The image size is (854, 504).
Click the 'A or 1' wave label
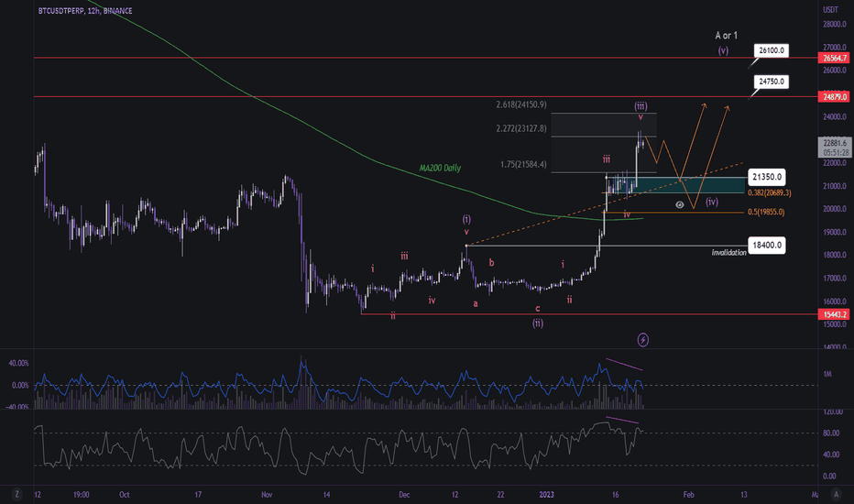point(726,36)
